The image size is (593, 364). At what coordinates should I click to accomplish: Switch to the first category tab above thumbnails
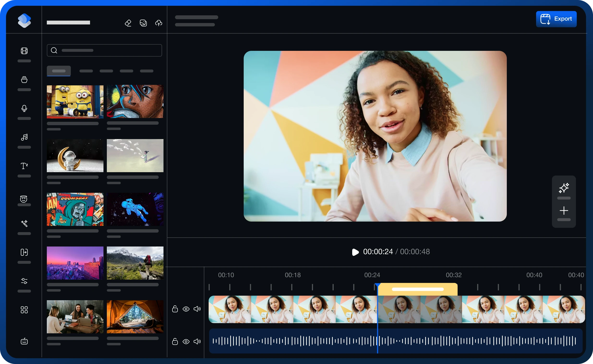58,71
